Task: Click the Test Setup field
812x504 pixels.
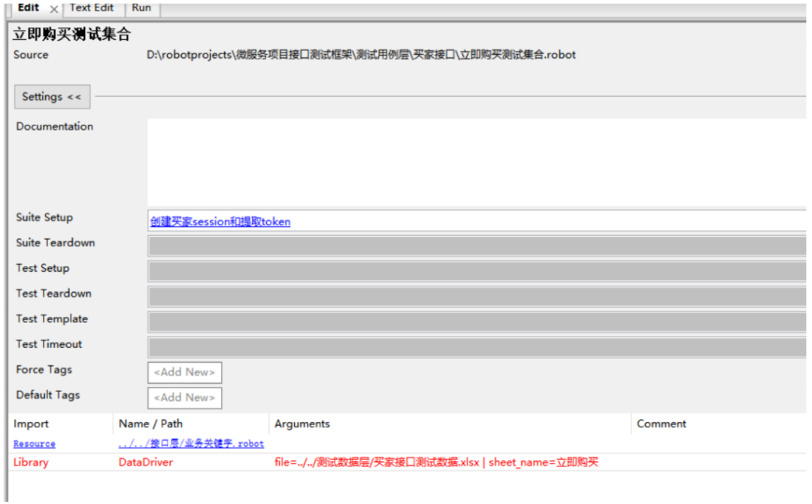Action: click(477, 271)
